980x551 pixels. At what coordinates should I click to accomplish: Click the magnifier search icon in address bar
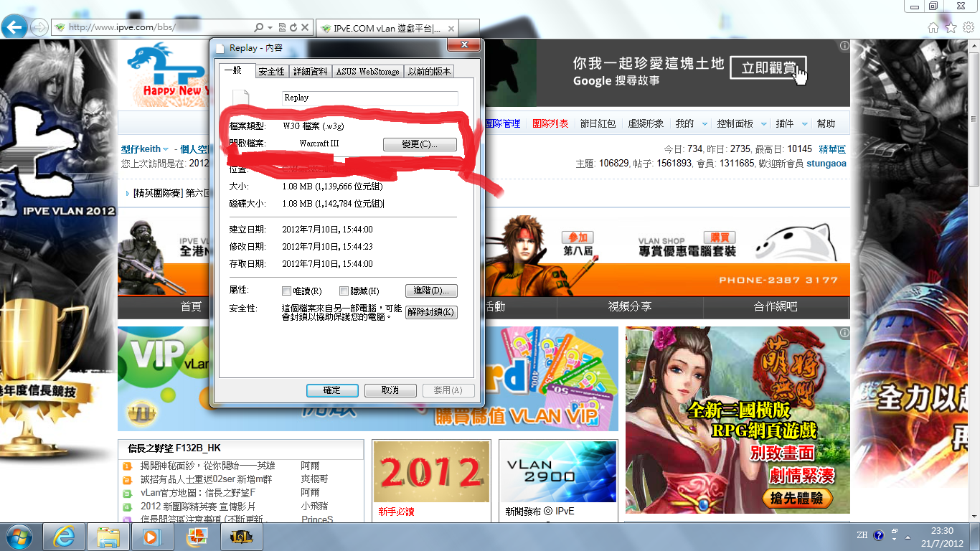259,27
